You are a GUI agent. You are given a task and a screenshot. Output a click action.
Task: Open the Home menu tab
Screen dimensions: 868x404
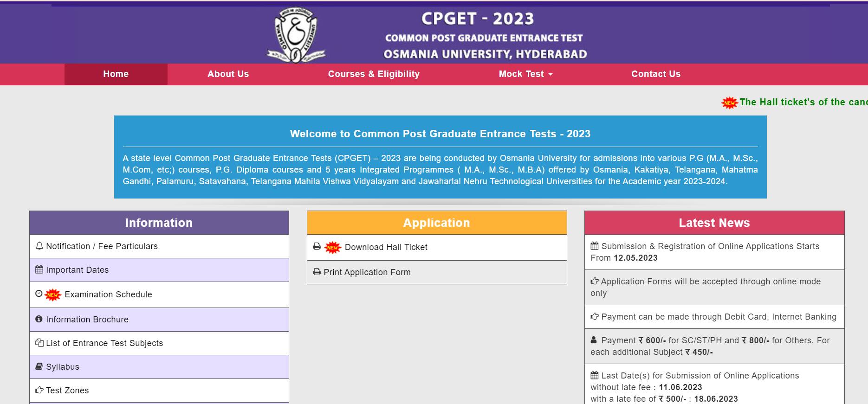pyautogui.click(x=116, y=74)
